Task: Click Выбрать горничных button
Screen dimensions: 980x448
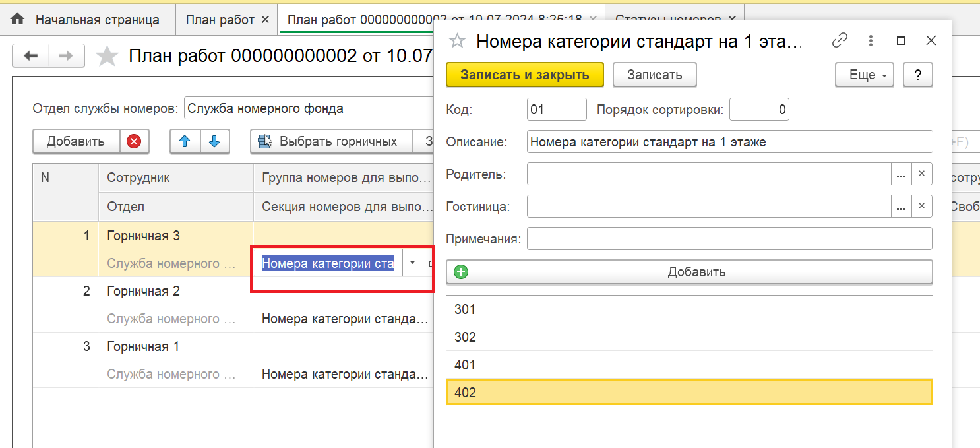Action: point(331,141)
